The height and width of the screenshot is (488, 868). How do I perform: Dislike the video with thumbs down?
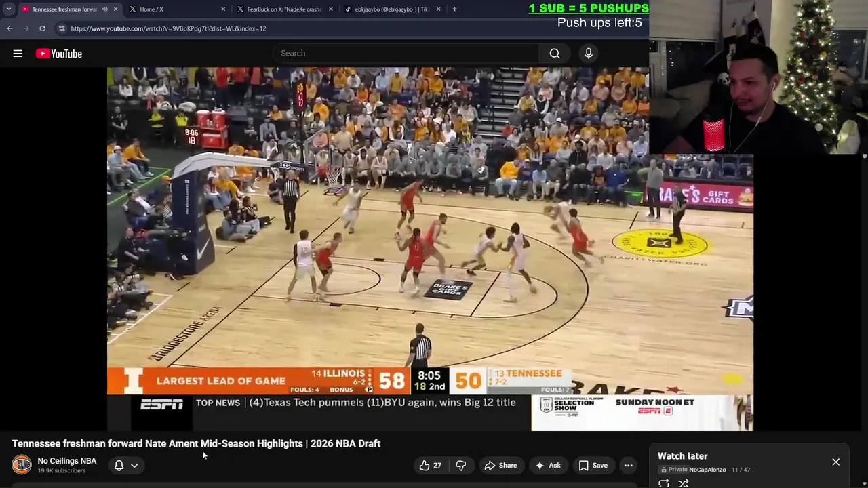(461, 465)
